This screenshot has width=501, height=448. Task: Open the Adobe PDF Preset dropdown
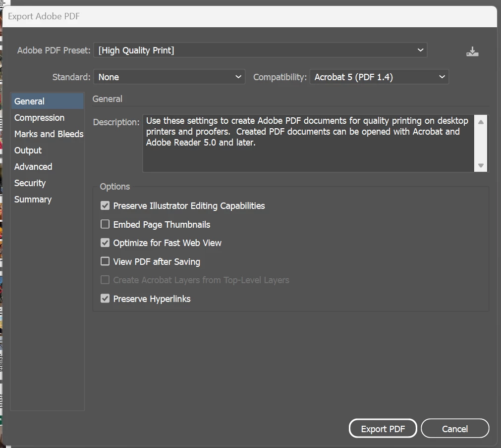[x=260, y=50]
